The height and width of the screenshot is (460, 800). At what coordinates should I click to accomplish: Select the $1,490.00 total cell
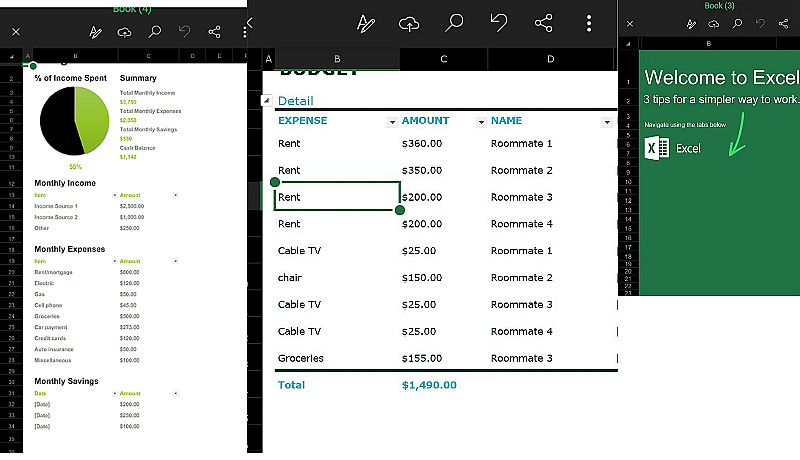click(x=429, y=385)
